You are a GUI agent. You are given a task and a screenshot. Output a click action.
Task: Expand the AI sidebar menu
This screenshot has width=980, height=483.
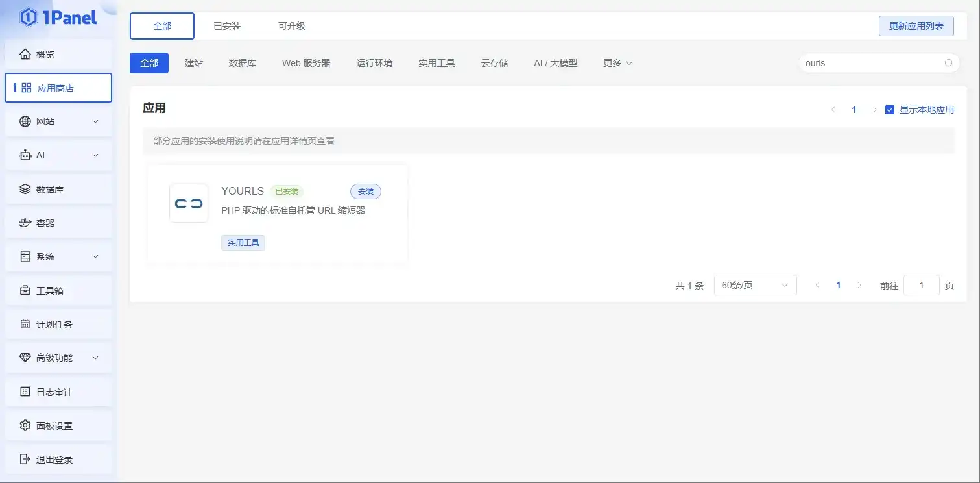(x=95, y=155)
